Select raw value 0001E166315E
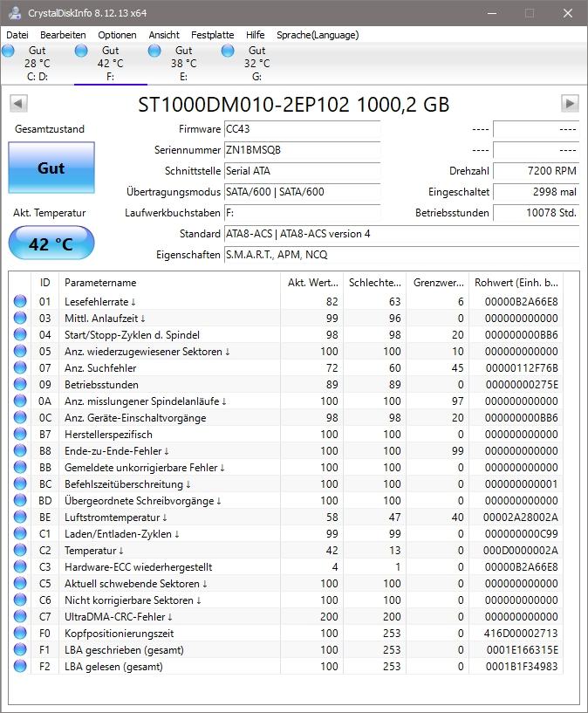The image size is (588, 713). (x=523, y=650)
